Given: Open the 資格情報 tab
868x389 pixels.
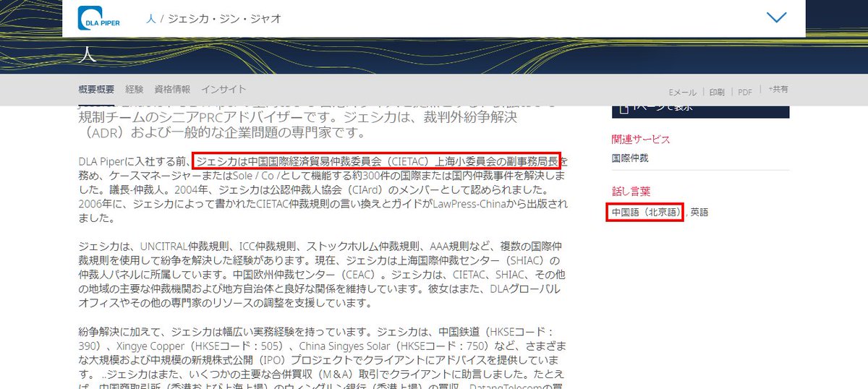Looking at the screenshot, I should 172,90.
